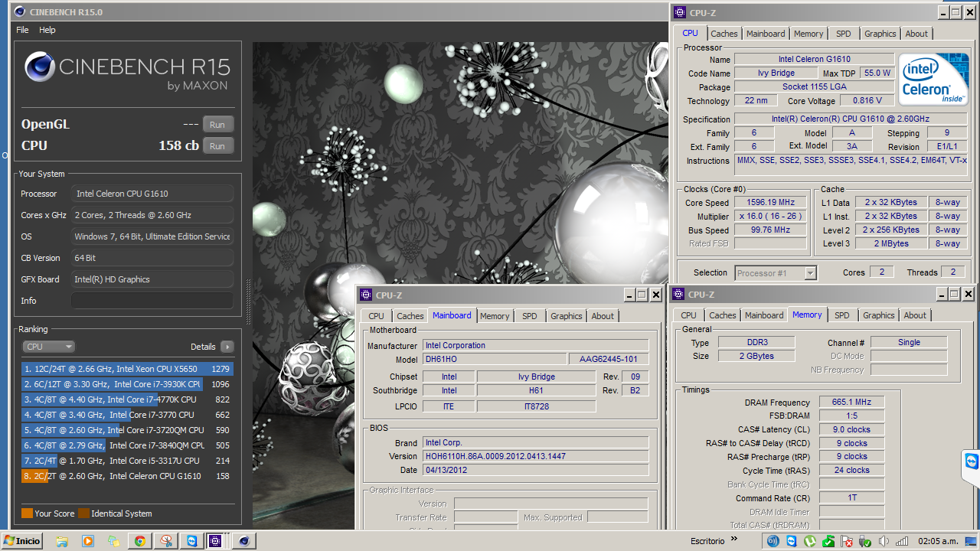The height and width of the screenshot is (551, 980).
Task: Expand Escritorio toolbar chevron
Action: tap(734, 539)
